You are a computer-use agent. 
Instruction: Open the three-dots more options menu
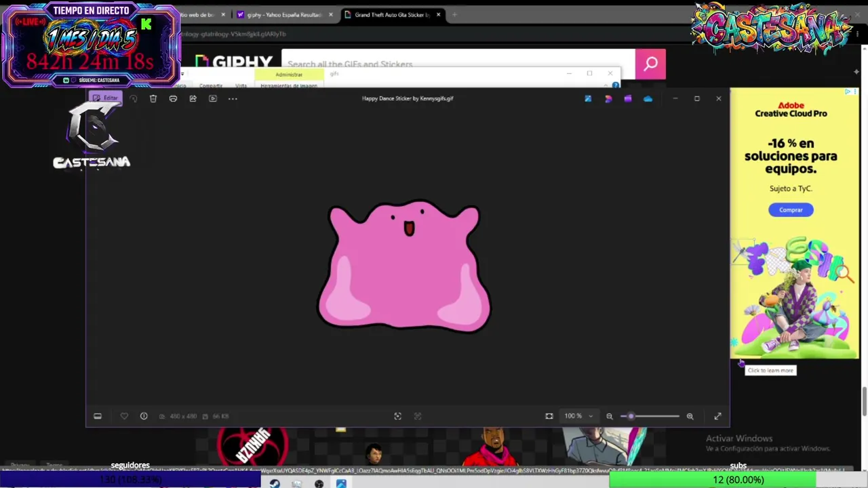coord(233,99)
